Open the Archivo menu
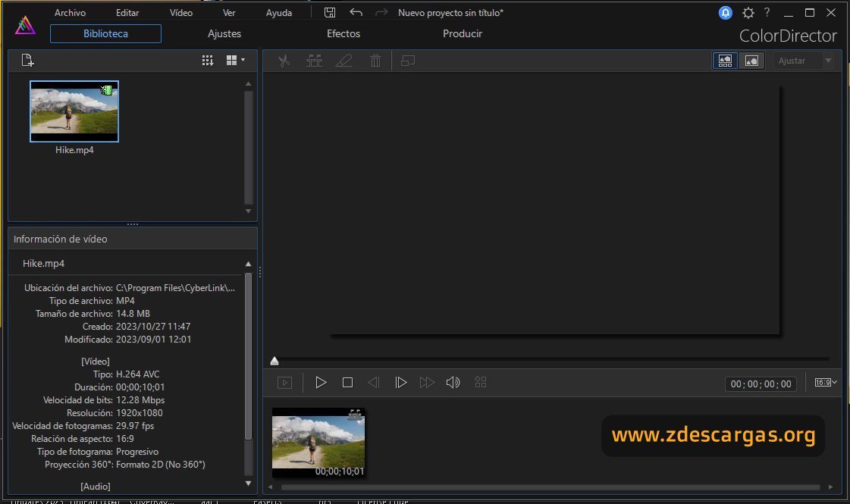This screenshot has width=850, height=504. tap(70, 12)
